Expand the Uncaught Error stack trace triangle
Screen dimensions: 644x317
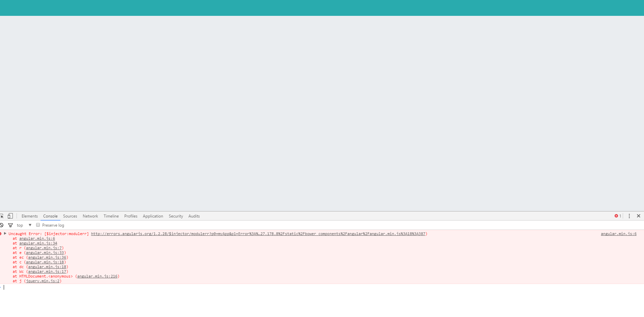[5, 233]
